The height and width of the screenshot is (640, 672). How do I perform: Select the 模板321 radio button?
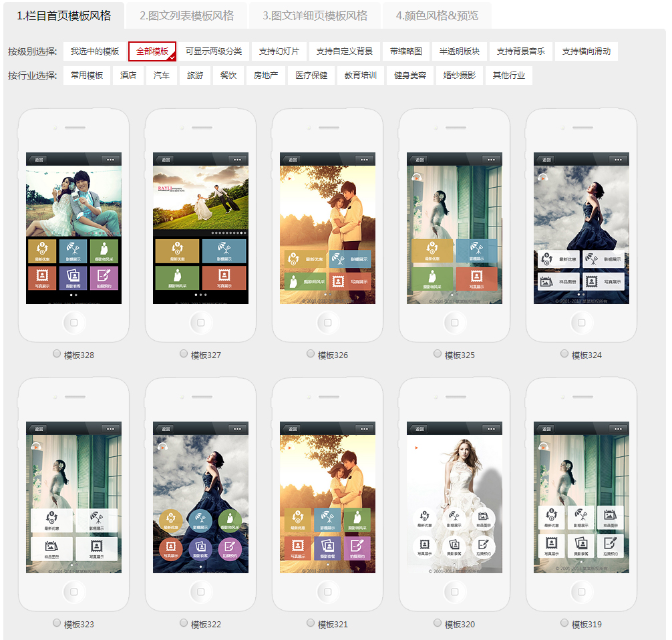pyautogui.click(x=311, y=623)
